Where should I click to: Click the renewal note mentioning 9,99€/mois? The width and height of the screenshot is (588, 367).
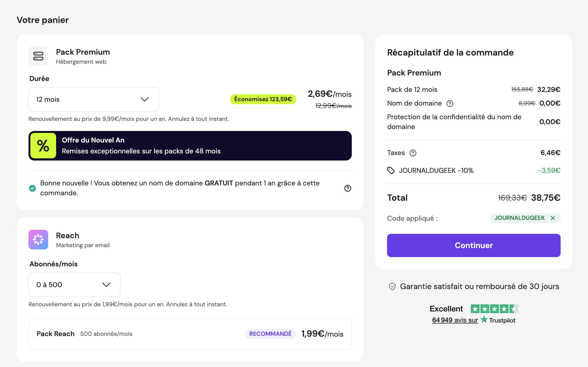129,119
